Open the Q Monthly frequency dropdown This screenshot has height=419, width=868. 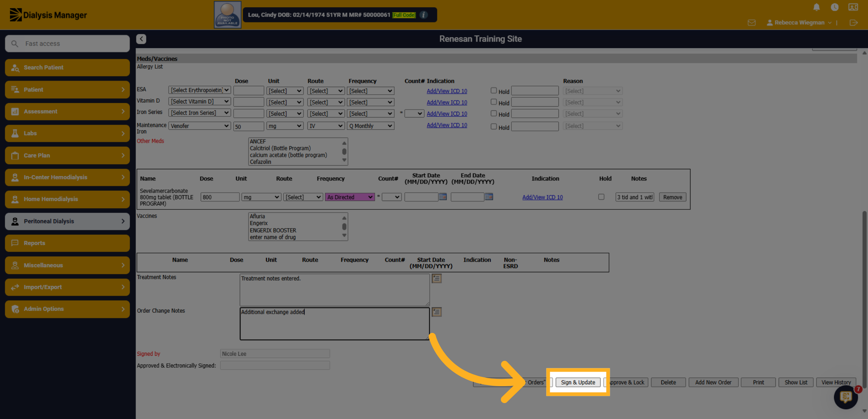pos(371,126)
